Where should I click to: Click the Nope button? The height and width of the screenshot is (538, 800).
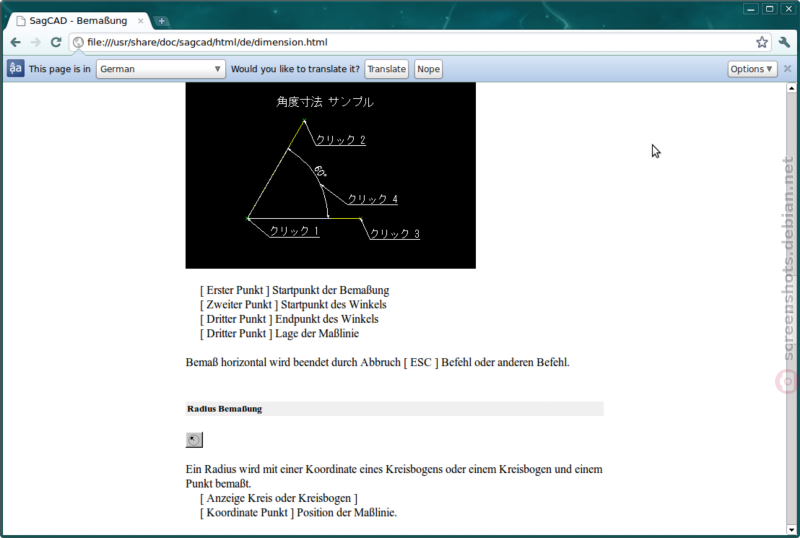click(428, 69)
